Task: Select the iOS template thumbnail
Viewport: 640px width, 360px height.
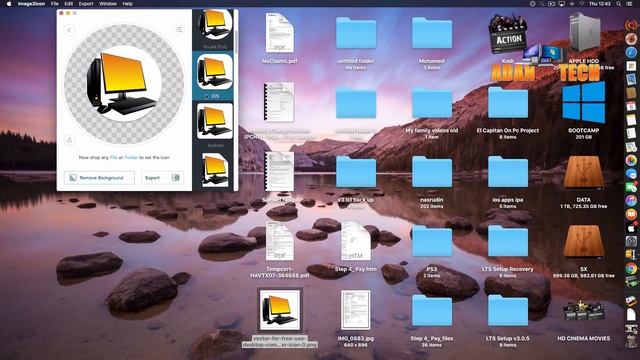Action: click(x=215, y=72)
